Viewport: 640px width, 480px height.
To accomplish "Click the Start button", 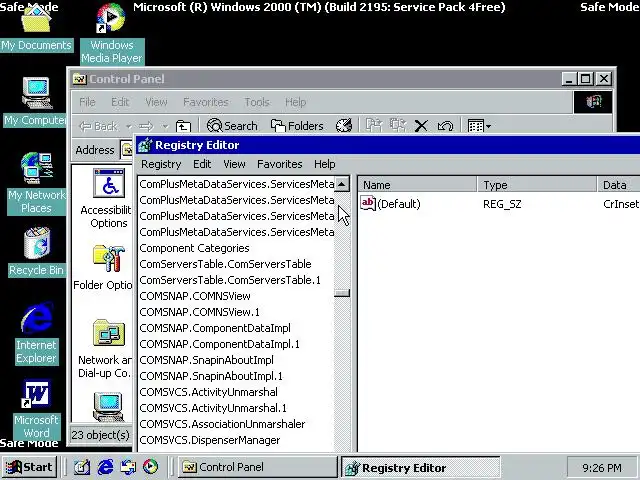I will (29, 467).
